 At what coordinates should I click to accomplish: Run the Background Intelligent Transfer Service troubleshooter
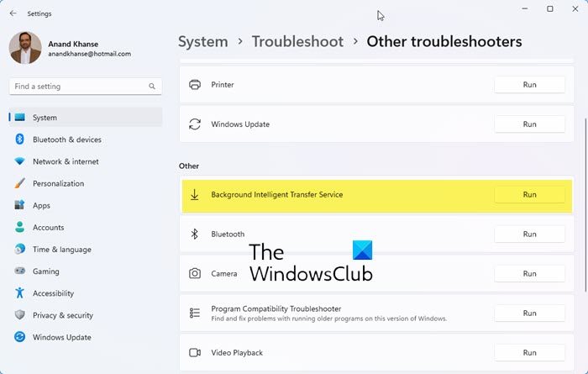(x=529, y=195)
